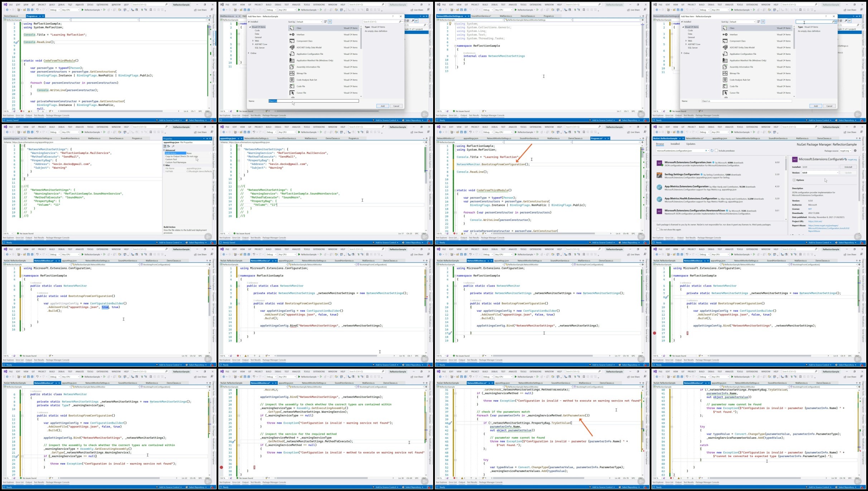
Task: Switch to the NuGet Updates tab
Action: 690,144
